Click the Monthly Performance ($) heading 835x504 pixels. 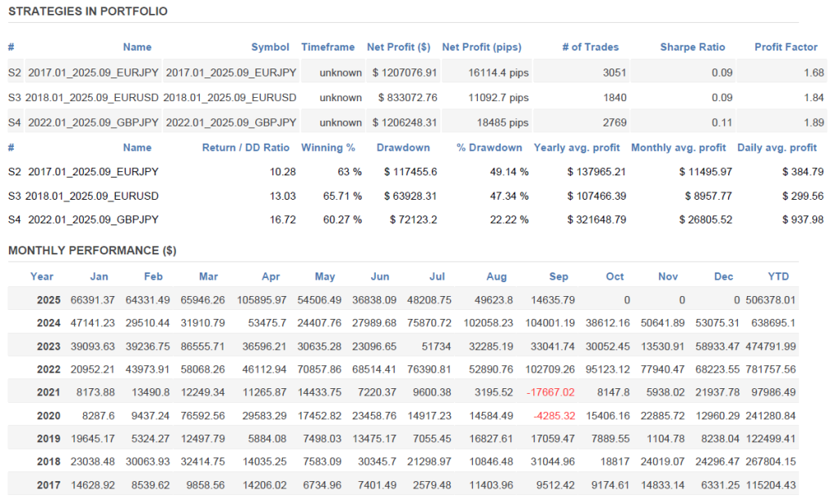coord(92,250)
